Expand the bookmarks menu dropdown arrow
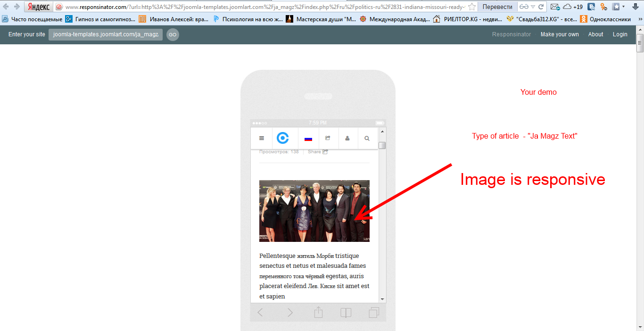The height and width of the screenshot is (331, 644). pyautogui.click(x=623, y=7)
